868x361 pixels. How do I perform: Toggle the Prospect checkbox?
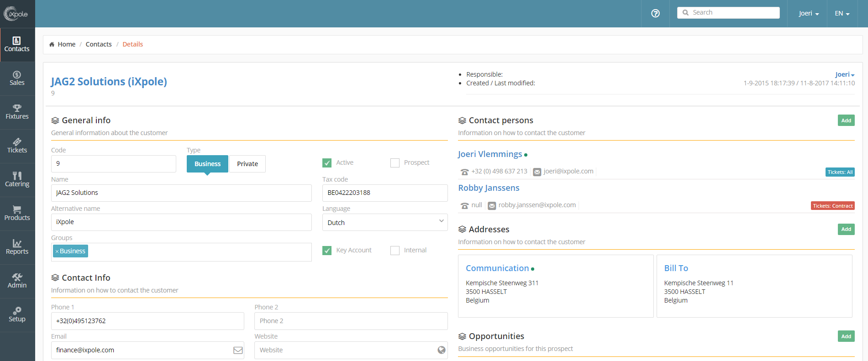point(395,163)
